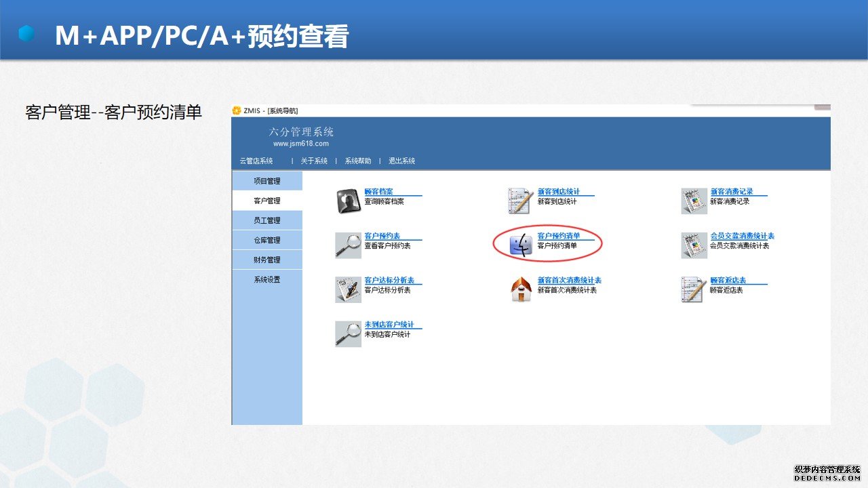
Task: Open the 云管店系统 menu item
Action: pyautogui.click(x=256, y=161)
